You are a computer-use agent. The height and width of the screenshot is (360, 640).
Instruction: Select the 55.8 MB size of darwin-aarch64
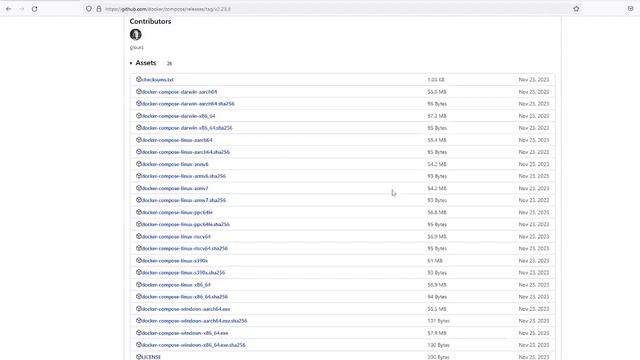[x=437, y=92]
